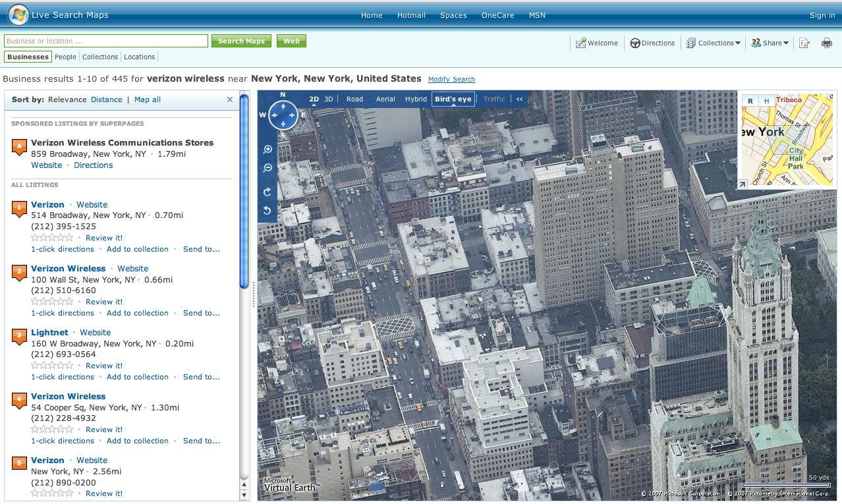Viewport: 842px width, 504px height.
Task: Pan north with the compass up arrow
Action: pos(283,105)
